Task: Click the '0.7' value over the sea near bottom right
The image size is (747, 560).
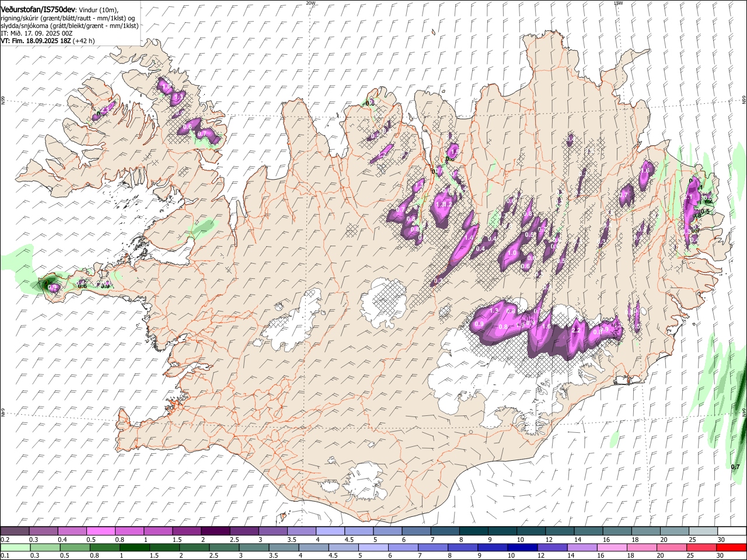Action: click(x=735, y=467)
